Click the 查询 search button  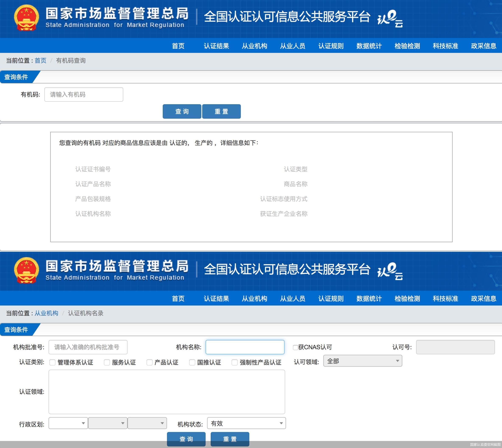182,111
